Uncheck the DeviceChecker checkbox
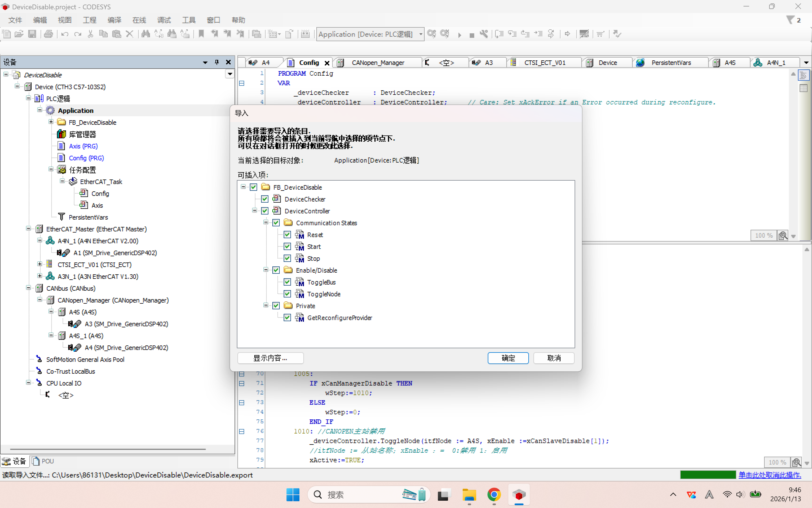Image resolution: width=812 pixels, height=508 pixels. [x=265, y=199]
